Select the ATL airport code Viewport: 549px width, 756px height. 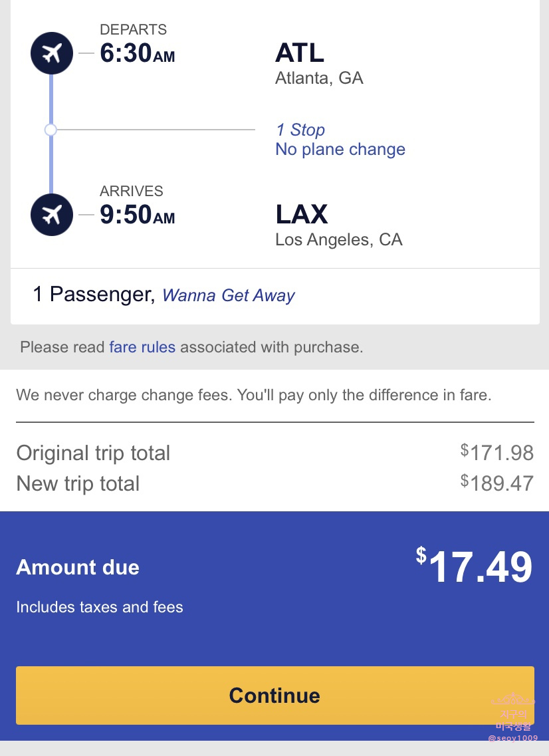300,53
